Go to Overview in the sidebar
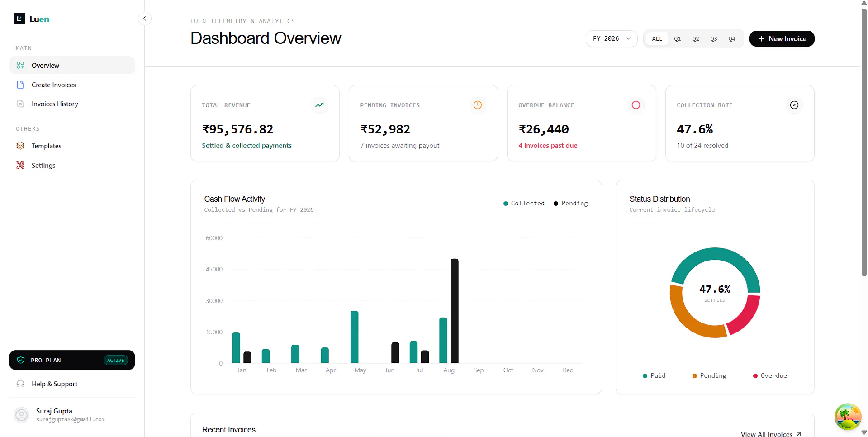Image resolution: width=868 pixels, height=437 pixels. click(x=72, y=65)
